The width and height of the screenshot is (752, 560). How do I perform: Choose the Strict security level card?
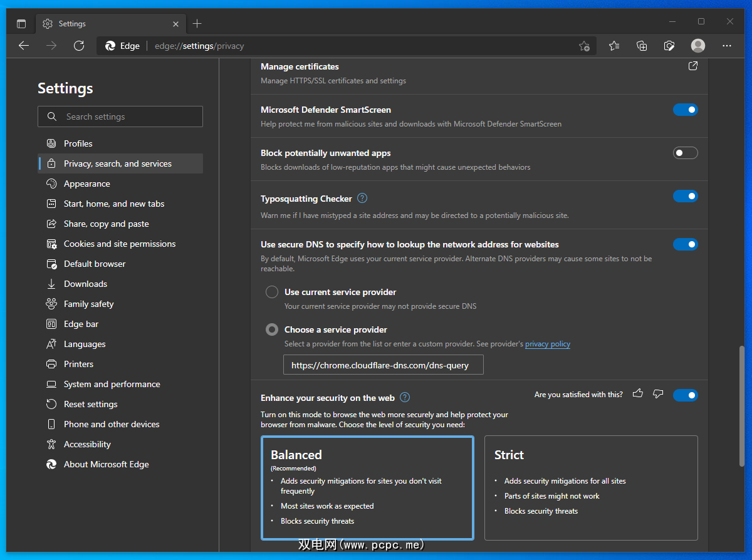coord(591,487)
